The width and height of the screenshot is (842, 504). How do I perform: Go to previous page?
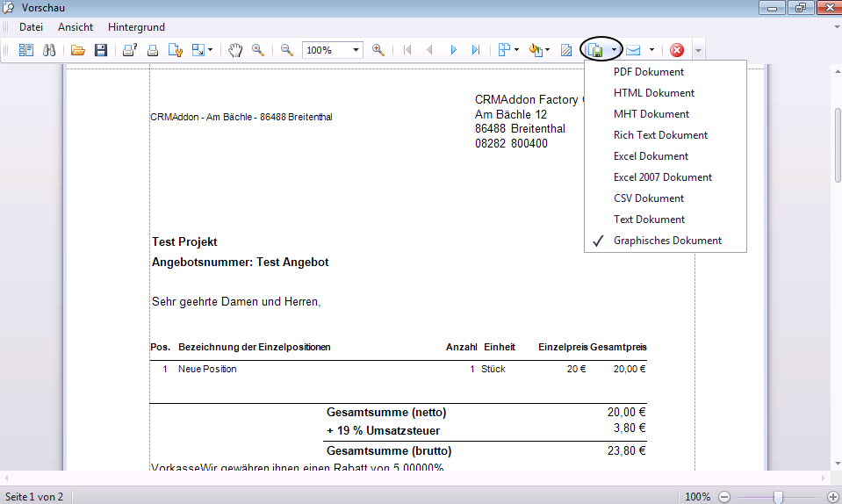point(429,50)
